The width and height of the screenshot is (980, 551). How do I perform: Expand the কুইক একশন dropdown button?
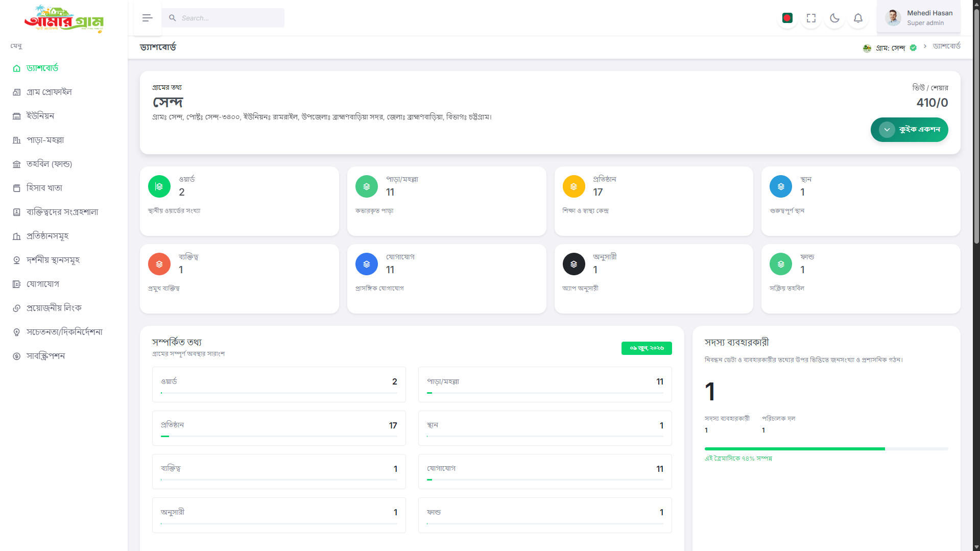pos(909,130)
